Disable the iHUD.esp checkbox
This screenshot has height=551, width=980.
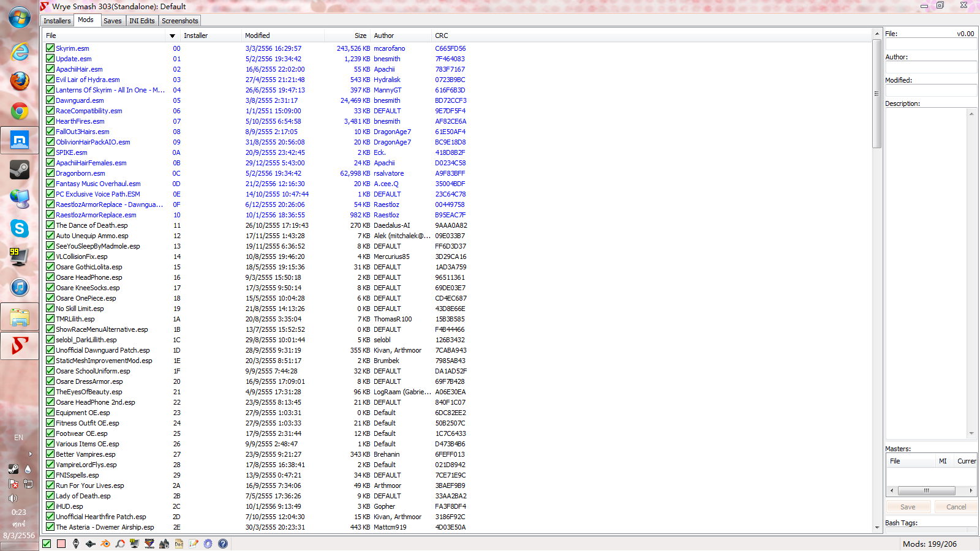(x=50, y=506)
